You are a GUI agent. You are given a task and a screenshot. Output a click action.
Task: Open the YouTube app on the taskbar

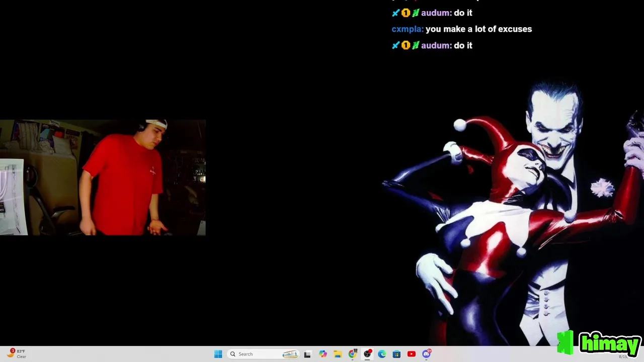[412, 354]
